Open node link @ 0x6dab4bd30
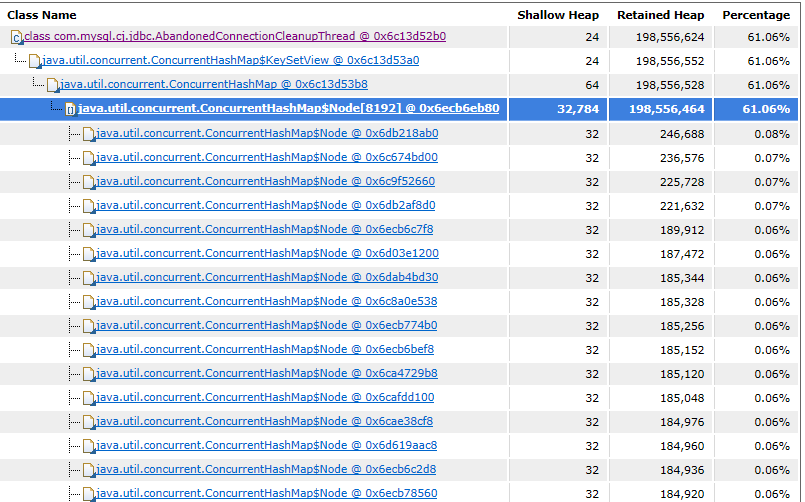Viewport: 805px width, 502px height. click(x=267, y=277)
